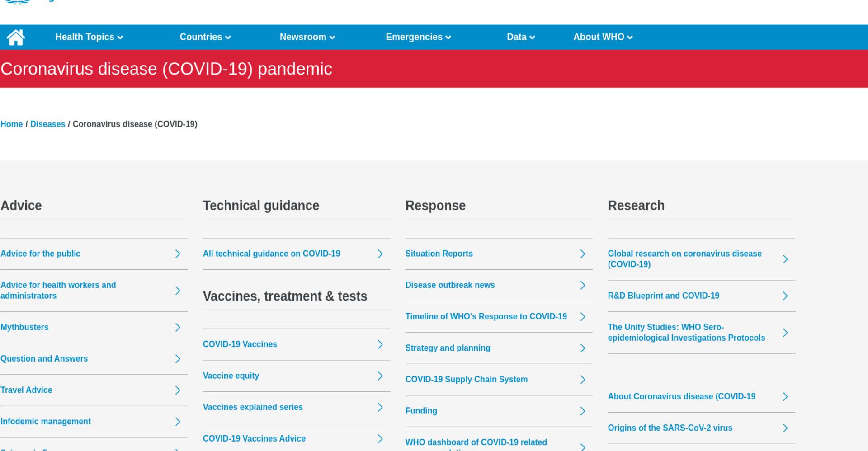Click arrow beside Infodemic management
868x451 pixels.
click(x=178, y=422)
